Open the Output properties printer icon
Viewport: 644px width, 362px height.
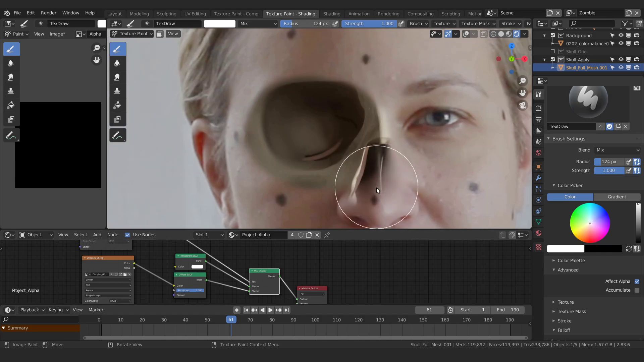click(538, 119)
